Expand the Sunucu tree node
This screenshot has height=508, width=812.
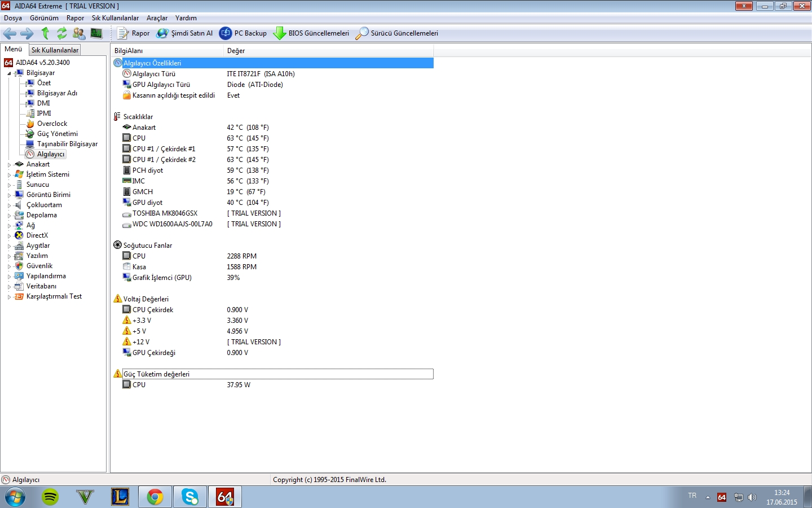point(9,185)
